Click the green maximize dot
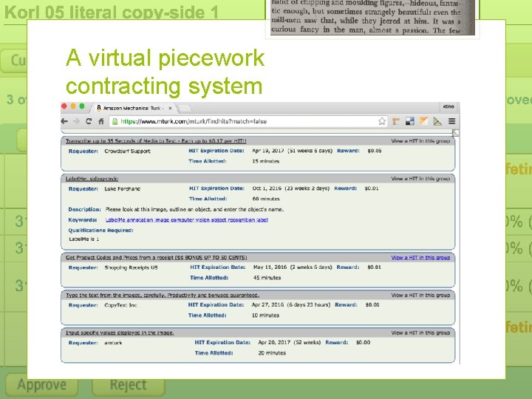 (82, 106)
